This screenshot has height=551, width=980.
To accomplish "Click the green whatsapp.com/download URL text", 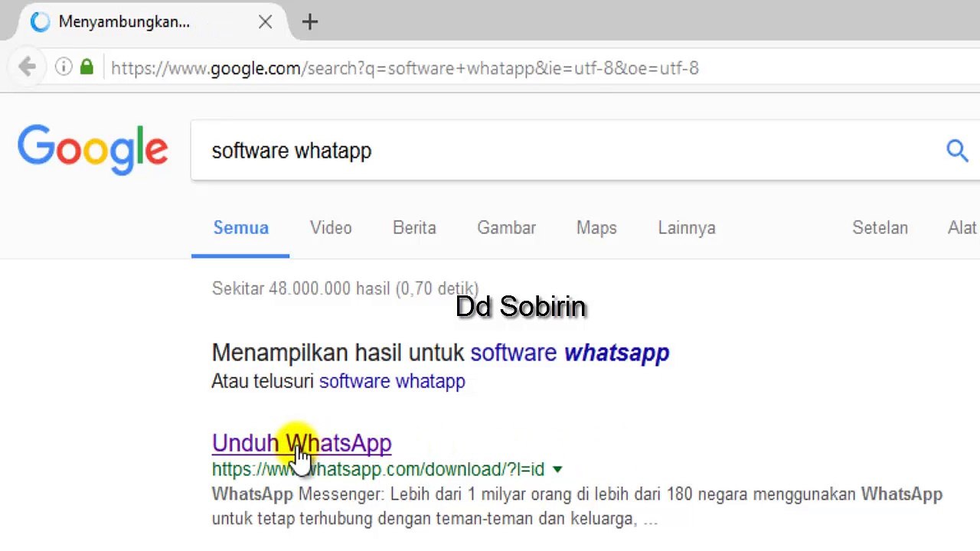I will (378, 469).
